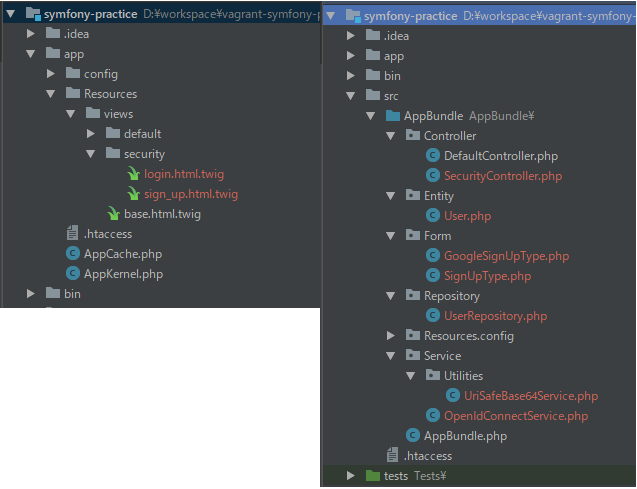The height and width of the screenshot is (489, 637).
Task: Click the class icon of SignUpType.php
Action: point(433,275)
